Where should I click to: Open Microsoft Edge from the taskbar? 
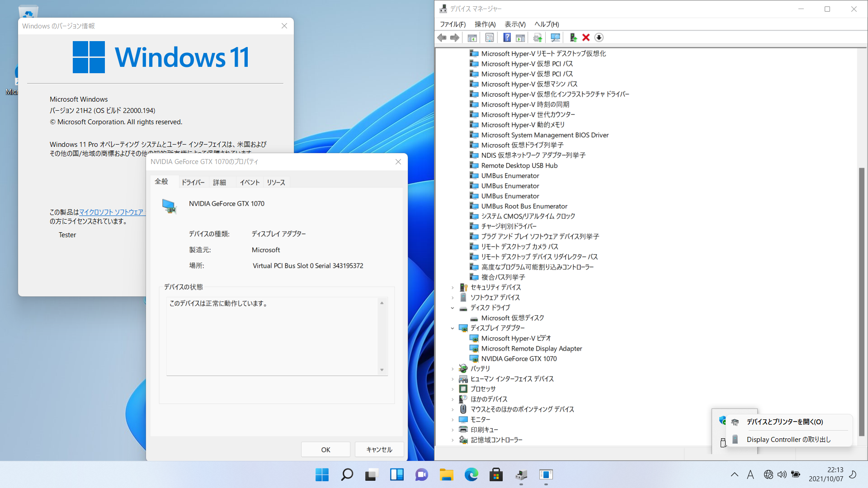pyautogui.click(x=471, y=475)
